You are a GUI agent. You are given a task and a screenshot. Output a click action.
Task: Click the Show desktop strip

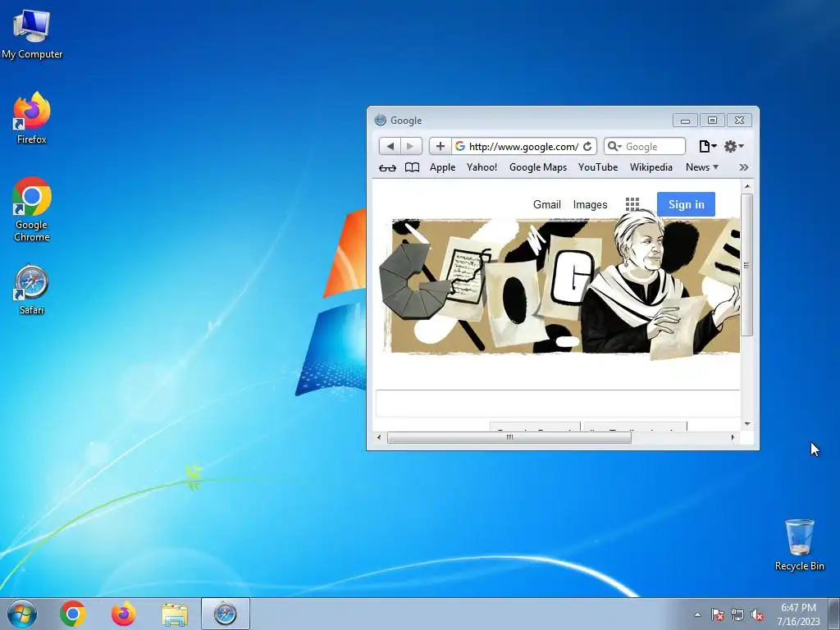834,614
